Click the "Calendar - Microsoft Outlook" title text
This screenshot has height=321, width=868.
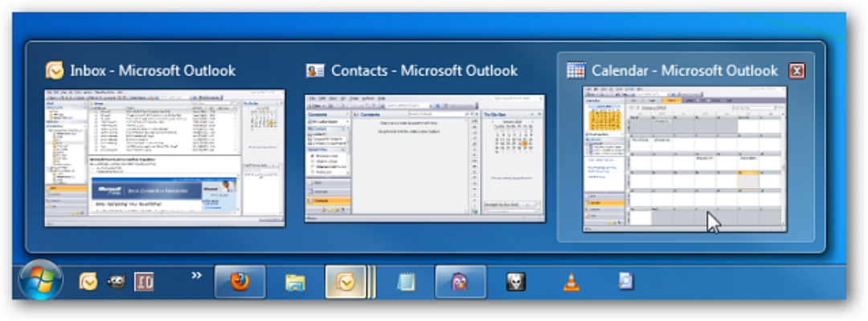click(x=684, y=71)
